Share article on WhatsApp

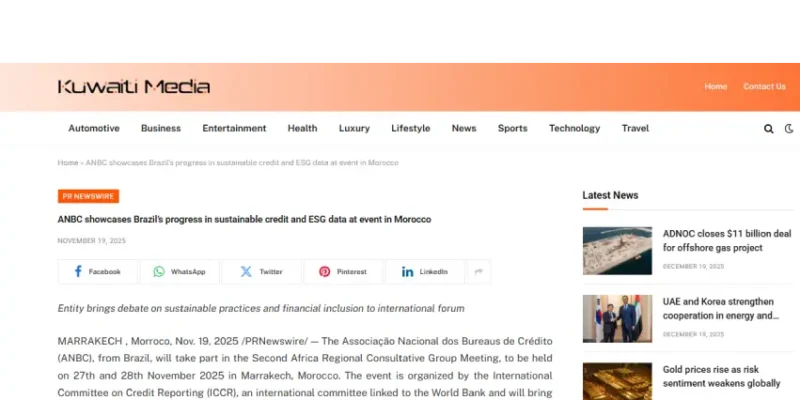[179, 272]
